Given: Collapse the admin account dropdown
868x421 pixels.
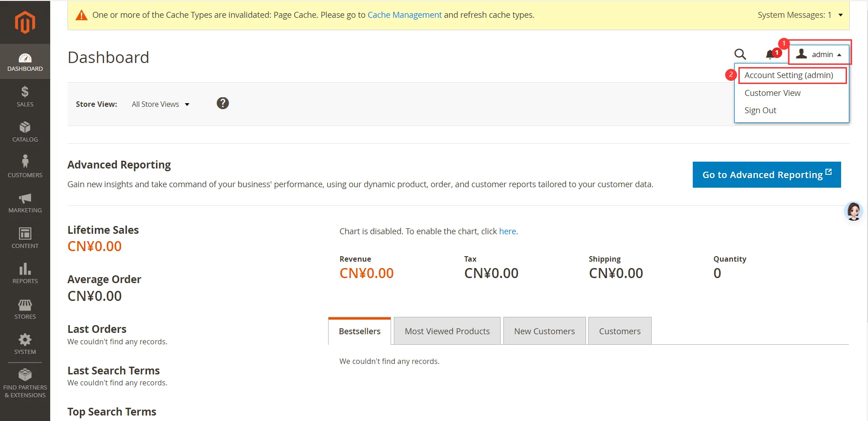Looking at the screenshot, I should 820,54.
